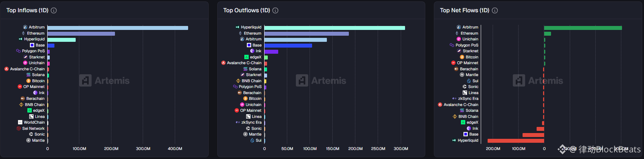
Task: Click the Top Inflows (1D) title
Action: 27,10
